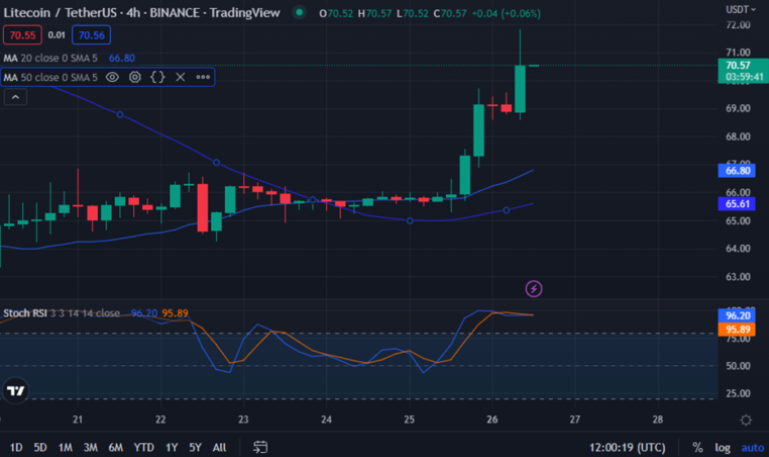Open MA 50 source code braces icon
The width and height of the screenshot is (769, 457).
(x=157, y=77)
